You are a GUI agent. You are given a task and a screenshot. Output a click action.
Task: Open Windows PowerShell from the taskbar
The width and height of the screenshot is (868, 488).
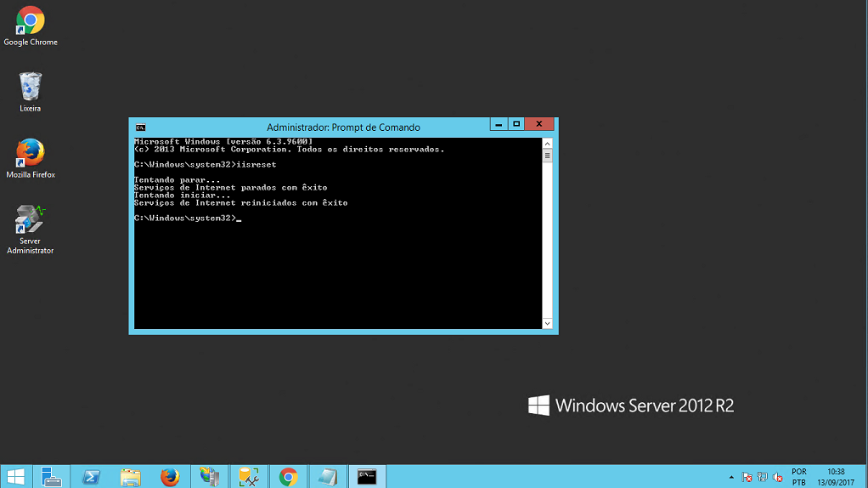coord(91,476)
